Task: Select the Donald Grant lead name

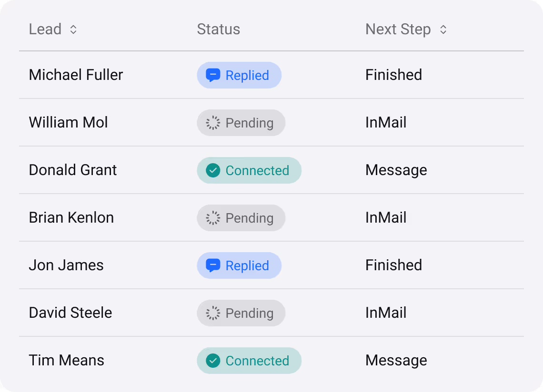Action: (72, 170)
